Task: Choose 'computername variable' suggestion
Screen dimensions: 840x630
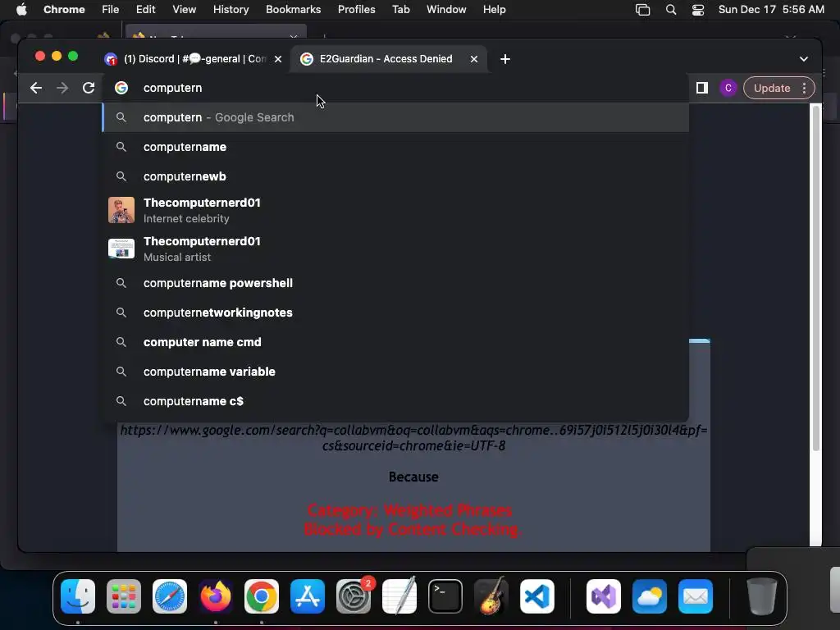Action: pos(395,372)
